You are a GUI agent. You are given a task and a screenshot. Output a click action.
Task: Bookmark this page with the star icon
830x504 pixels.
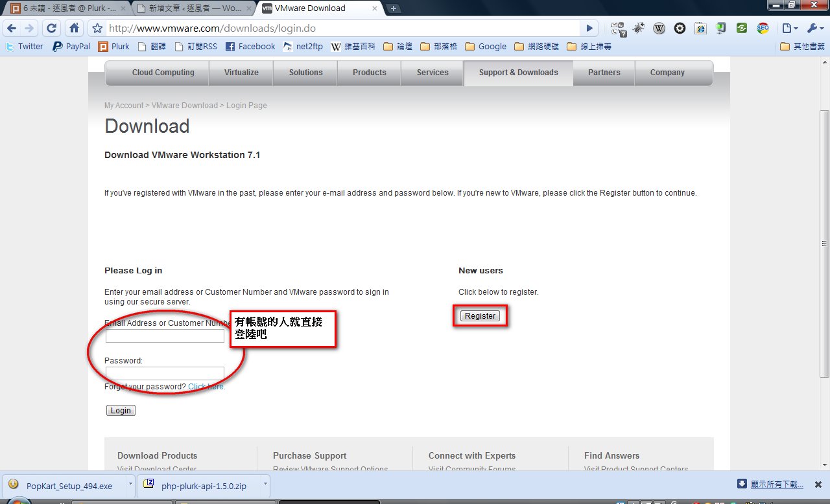coord(97,29)
